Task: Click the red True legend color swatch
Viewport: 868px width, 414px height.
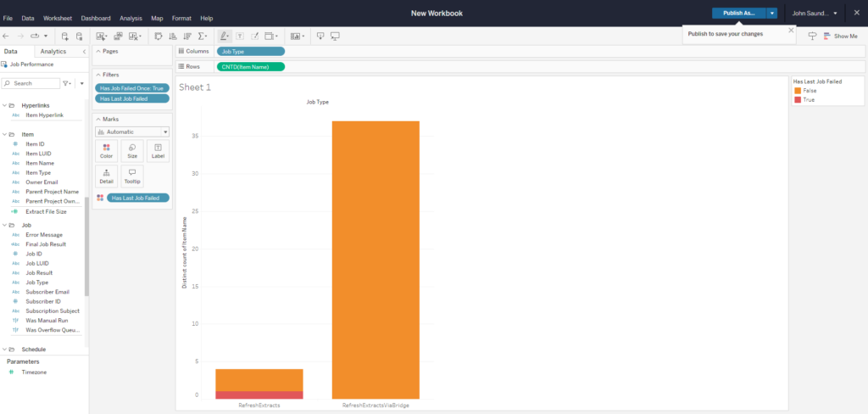Action: pos(797,100)
